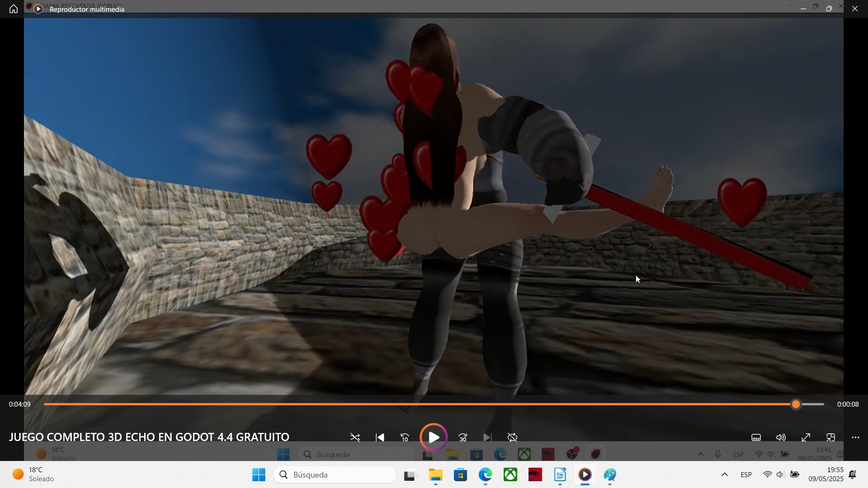This screenshot has height=488, width=868.
Task: Restore down the media player window
Action: pyautogui.click(x=829, y=9)
